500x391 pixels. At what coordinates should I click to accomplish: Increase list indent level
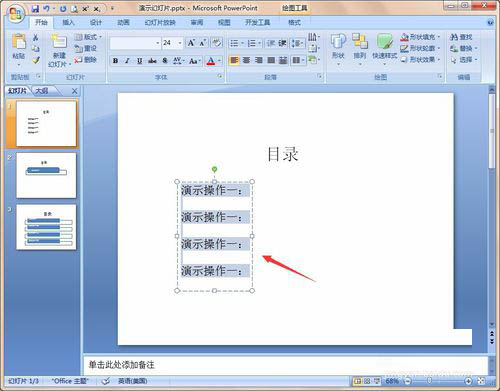click(282, 43)
